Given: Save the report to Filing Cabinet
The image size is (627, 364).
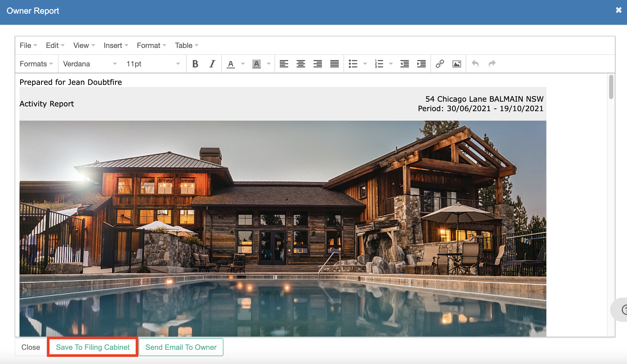Looking at the screenshot, I should pyautogui.click(x=93, y=347).
